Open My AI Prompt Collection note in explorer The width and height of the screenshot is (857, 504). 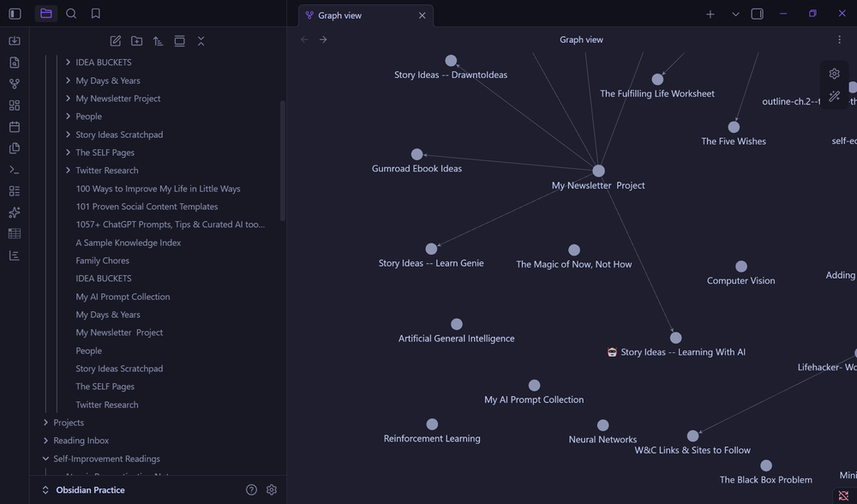pos(123,297)
